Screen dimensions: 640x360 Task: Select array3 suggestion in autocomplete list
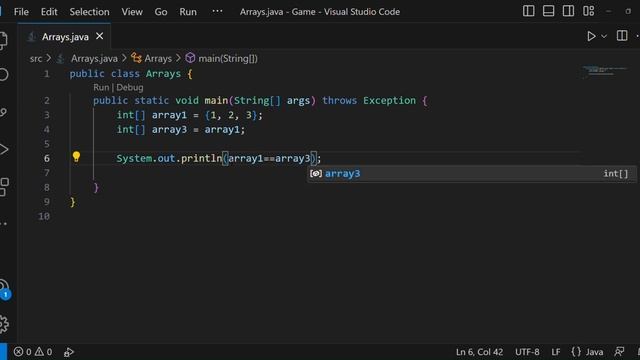471,173
